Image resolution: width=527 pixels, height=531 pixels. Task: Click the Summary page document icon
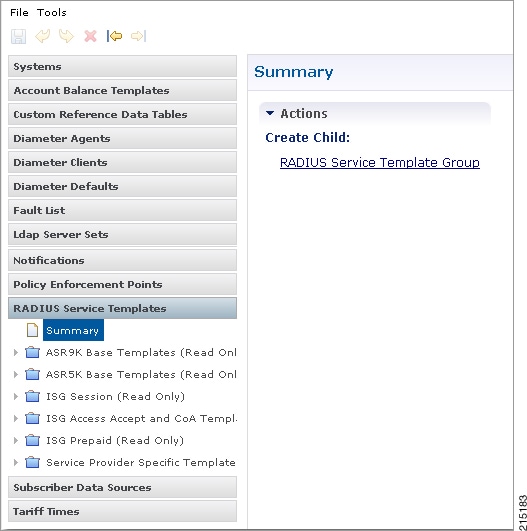click(x=32, y=330)
